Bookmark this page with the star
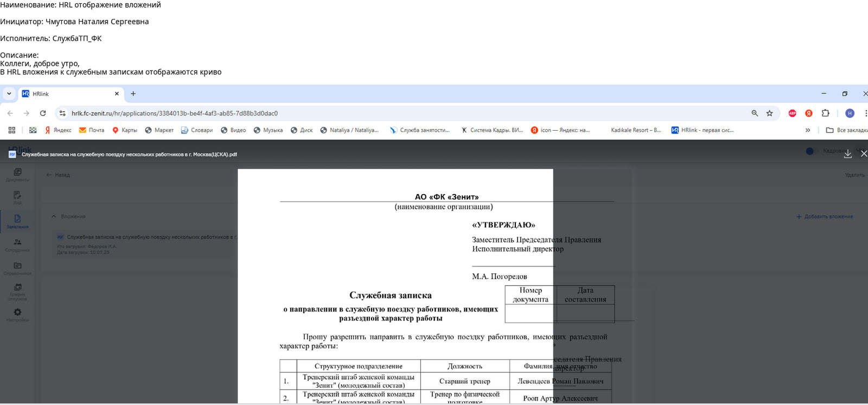868x405 pixels. (x=769, y=113)
